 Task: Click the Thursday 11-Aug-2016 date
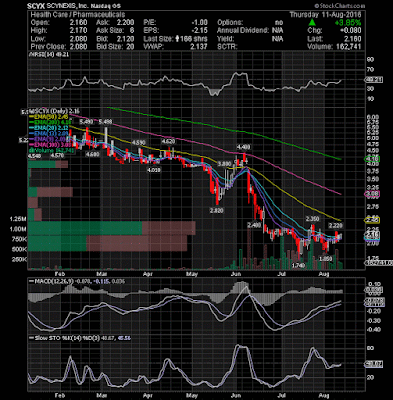coord(325,15)
